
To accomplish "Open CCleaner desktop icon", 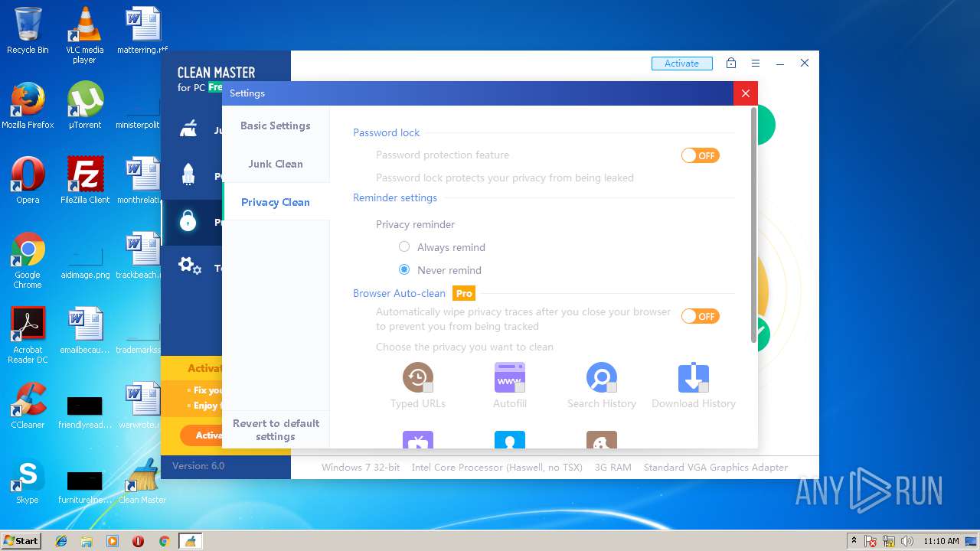I will click(28, 405).
